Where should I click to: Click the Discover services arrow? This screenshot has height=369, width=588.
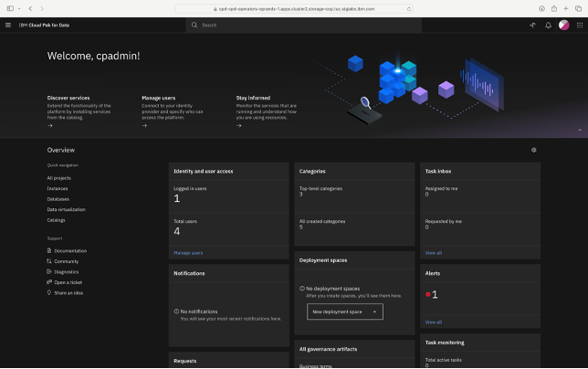[50, 125]
